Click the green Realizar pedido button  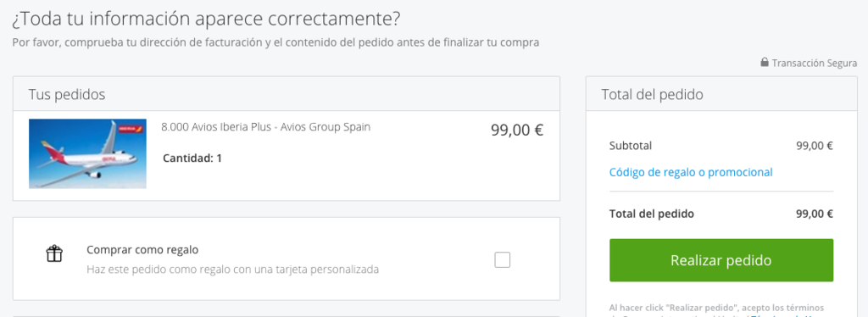click(721, 260)
